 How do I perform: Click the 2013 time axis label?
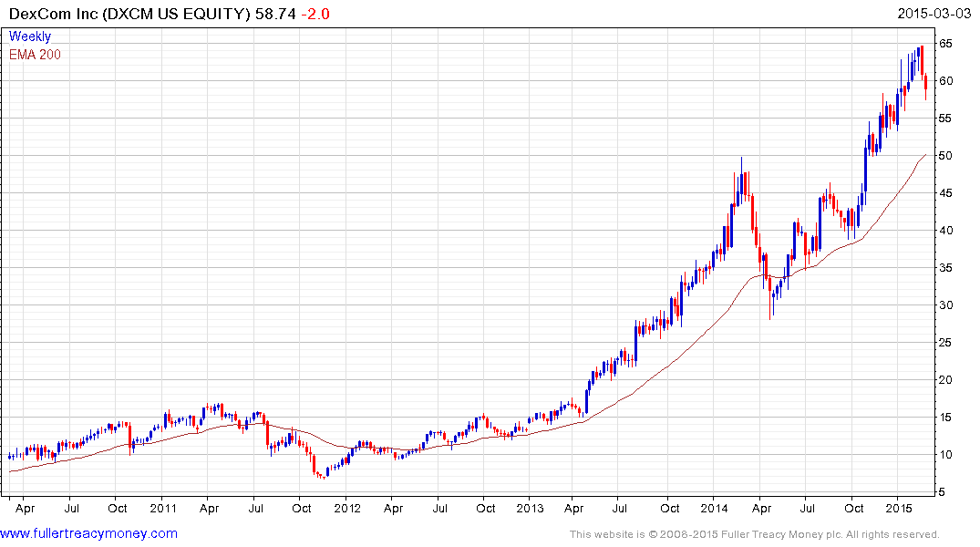point(530,508)
